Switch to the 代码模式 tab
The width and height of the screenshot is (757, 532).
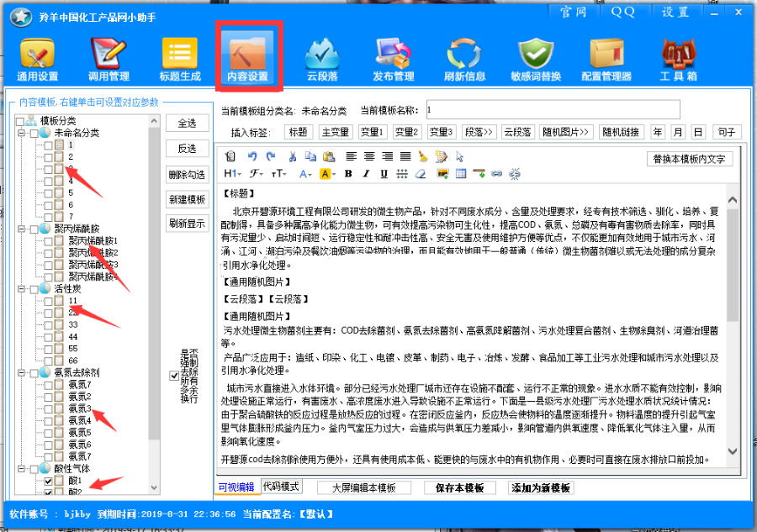click(x=282, y=487)
